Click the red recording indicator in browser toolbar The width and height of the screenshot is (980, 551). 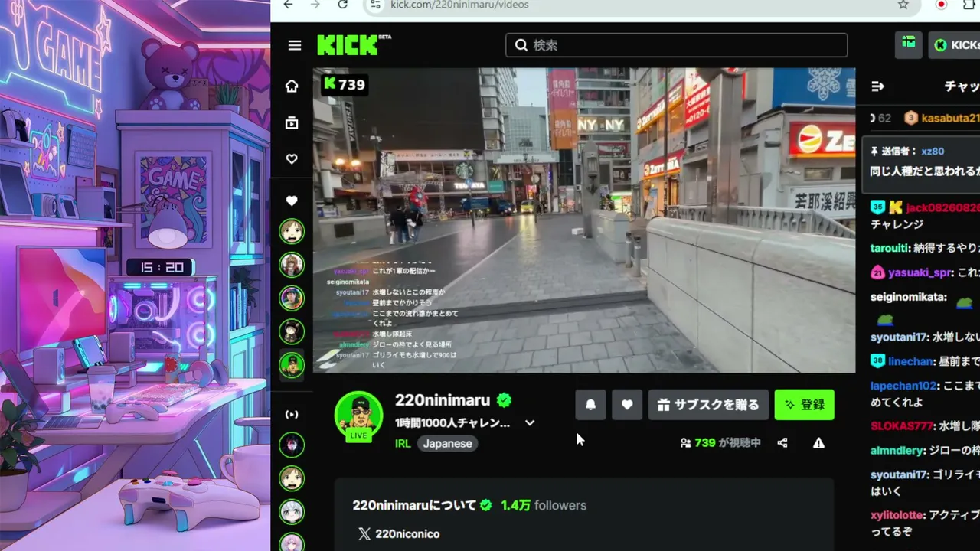click(941, 5)
